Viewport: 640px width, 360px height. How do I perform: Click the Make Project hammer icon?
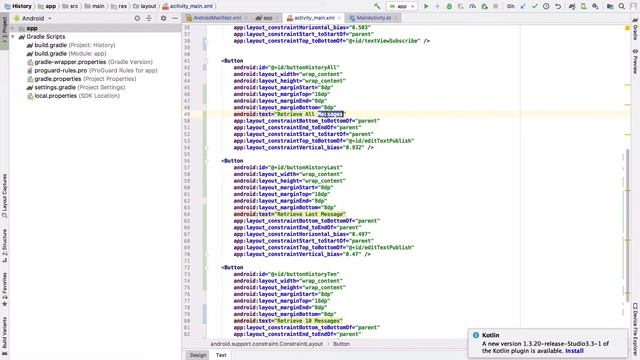tap(377, 6)
